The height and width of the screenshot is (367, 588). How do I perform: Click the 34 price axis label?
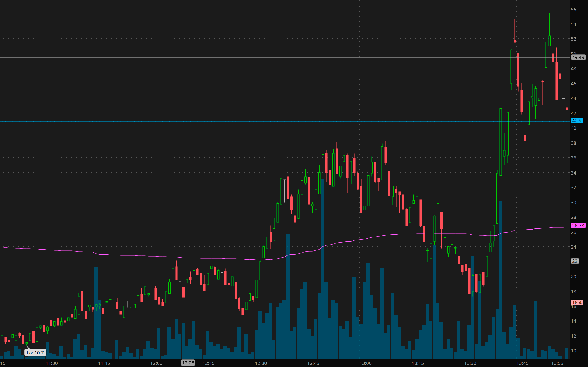point(573,173)
